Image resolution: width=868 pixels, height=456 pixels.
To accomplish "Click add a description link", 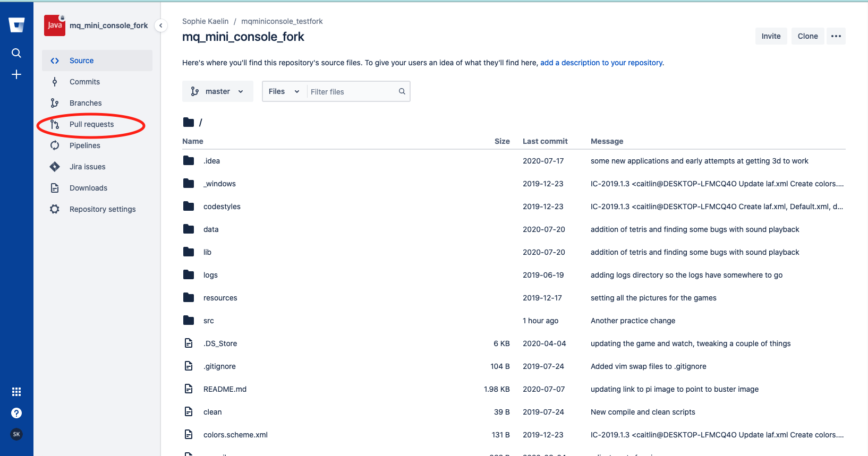I will (x=601, y=63).
